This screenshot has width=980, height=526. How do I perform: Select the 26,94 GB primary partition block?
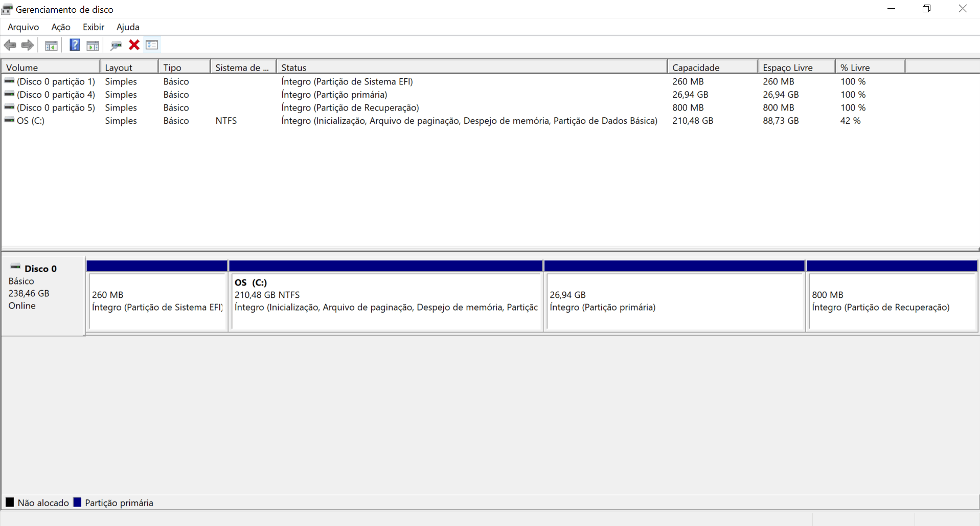coord(674,296)
